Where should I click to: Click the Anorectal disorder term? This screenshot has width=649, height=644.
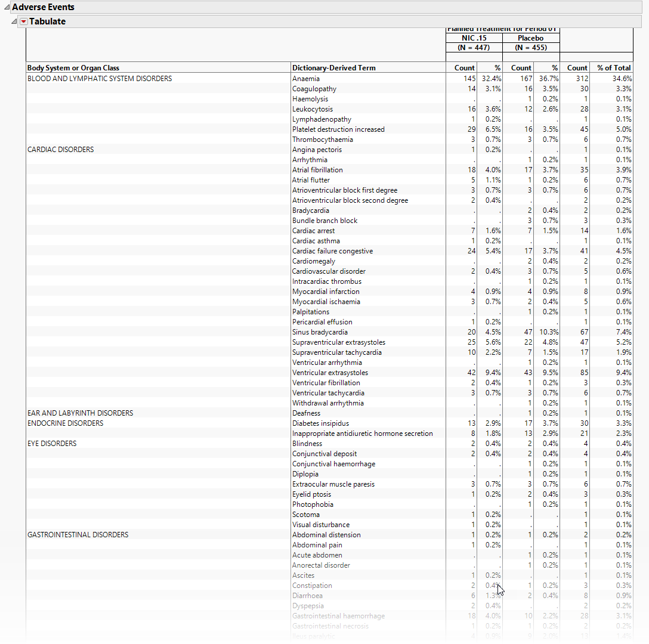(321, 565)
